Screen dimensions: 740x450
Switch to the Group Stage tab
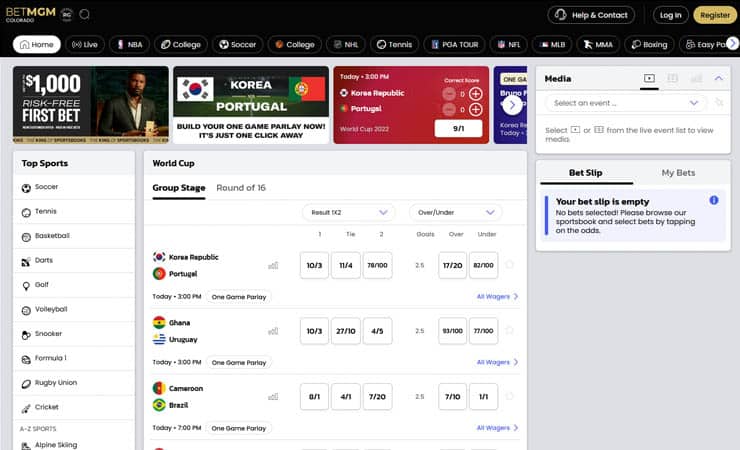[x=179, y=188]
